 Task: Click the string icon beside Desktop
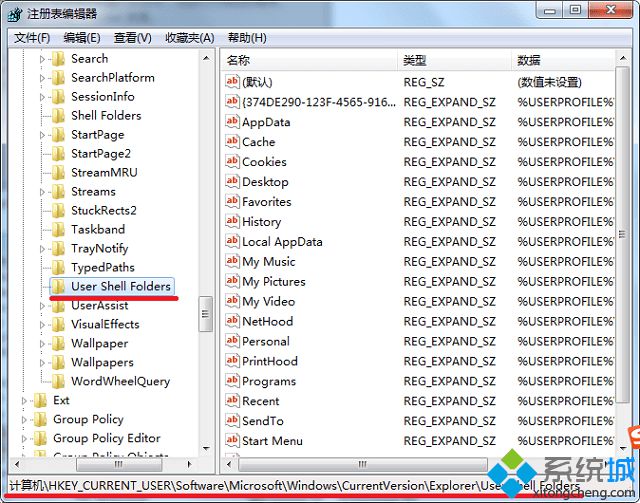(232, 181)
